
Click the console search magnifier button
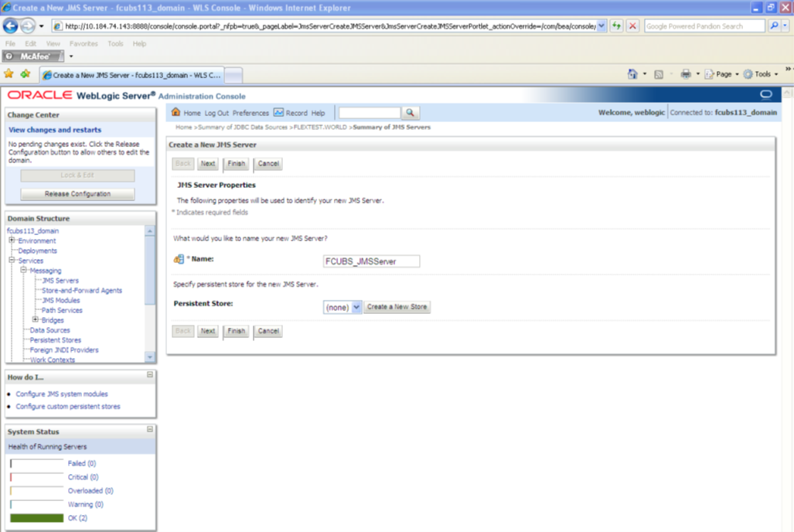411,112
